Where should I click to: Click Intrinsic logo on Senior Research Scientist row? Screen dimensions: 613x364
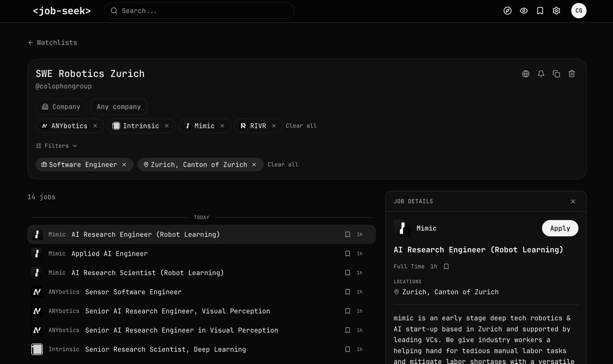pyautogui.click(x=37, y=349)
